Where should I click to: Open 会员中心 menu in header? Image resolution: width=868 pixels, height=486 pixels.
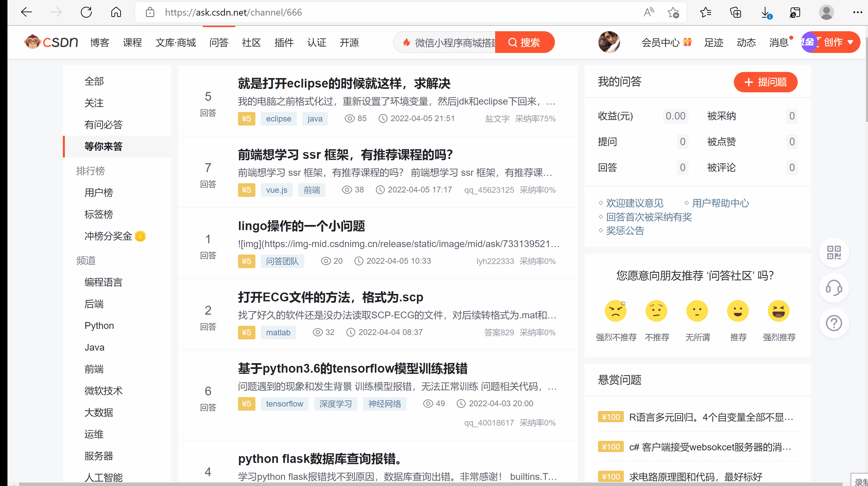click(660, 42)
